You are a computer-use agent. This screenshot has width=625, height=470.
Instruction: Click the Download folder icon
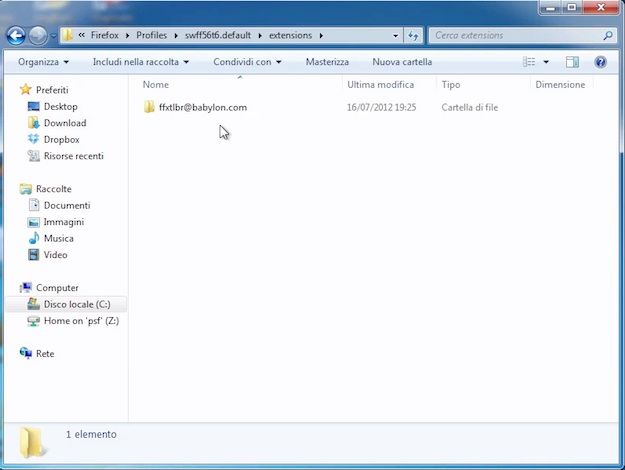tap(33, 122)
